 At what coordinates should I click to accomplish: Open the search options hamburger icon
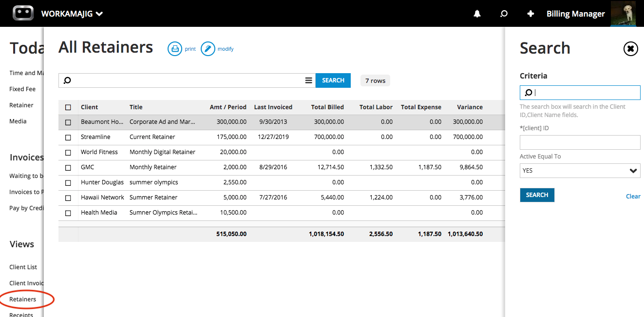(308, 80)
